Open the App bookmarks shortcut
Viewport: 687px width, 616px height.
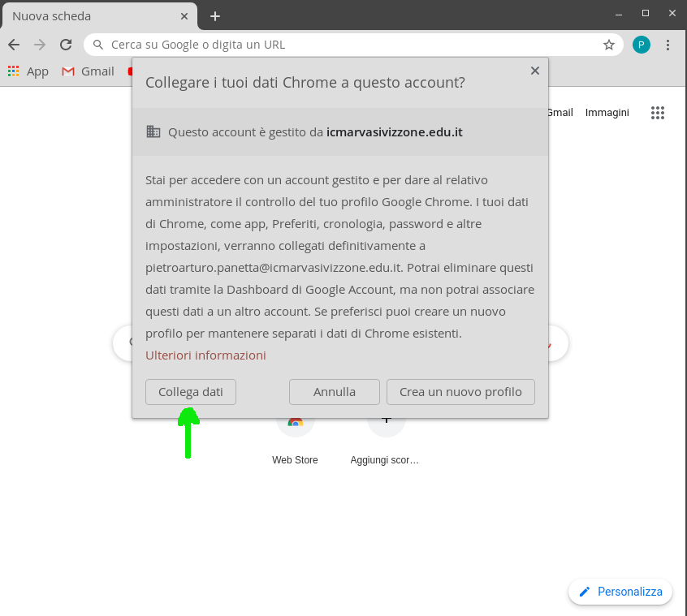pyautogui.click(x=28, y=71)
